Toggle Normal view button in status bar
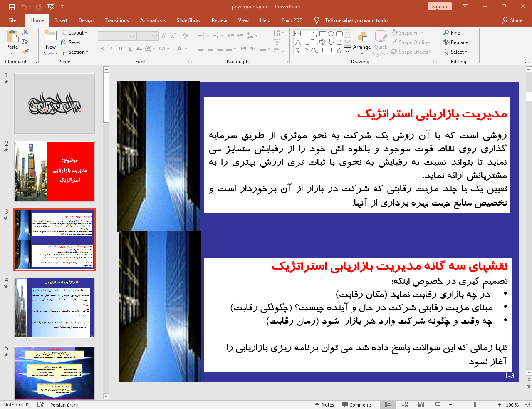 (388, 405)
